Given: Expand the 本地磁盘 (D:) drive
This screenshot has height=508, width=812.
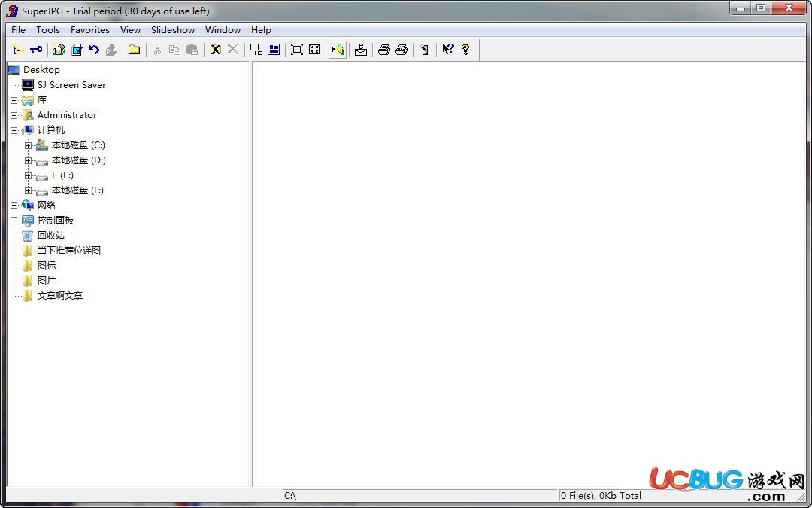Looking at the screenshot, I should 29,161.
